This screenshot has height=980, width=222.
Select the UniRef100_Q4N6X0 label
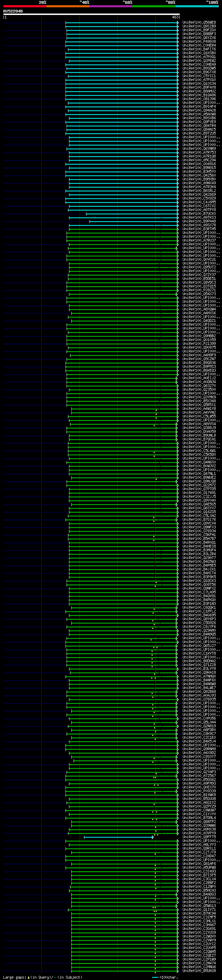click(x=199, y=462)
